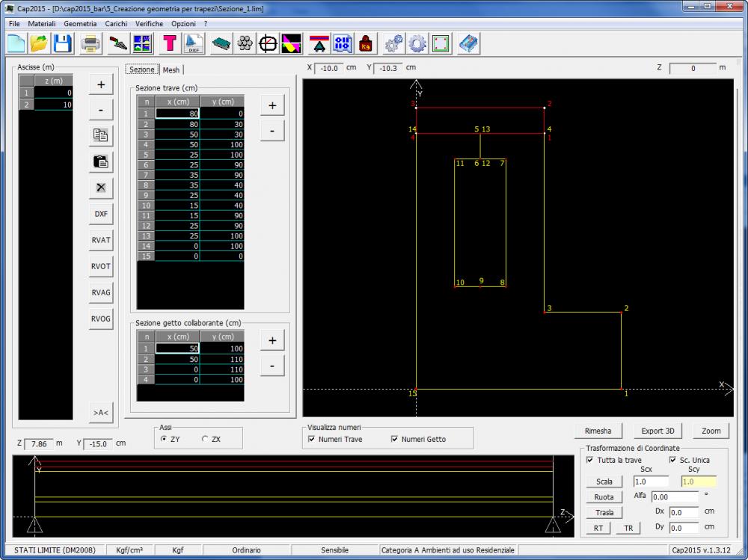Click the copy icon in Ascisse panel
Viewport: 748px width, 560px height.
click(x=101, y=135)
